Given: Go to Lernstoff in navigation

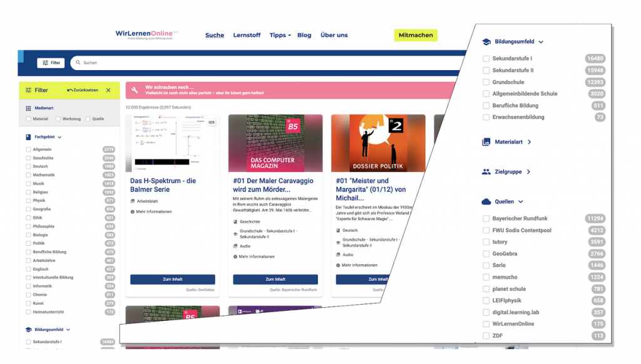Looking at the screenshot, I should coord(247,36).
